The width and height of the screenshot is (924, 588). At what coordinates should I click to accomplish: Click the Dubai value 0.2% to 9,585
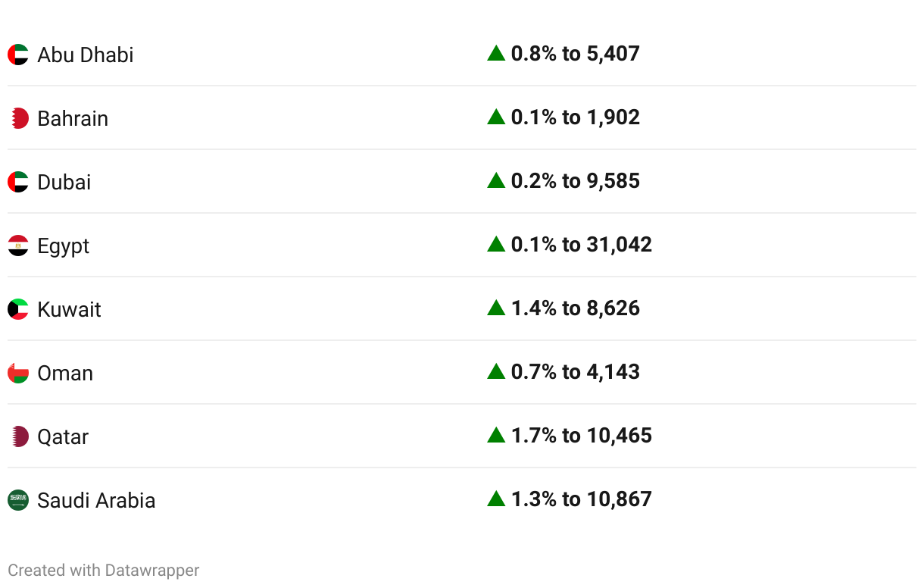pyautogui.click(x=576, y=181)
